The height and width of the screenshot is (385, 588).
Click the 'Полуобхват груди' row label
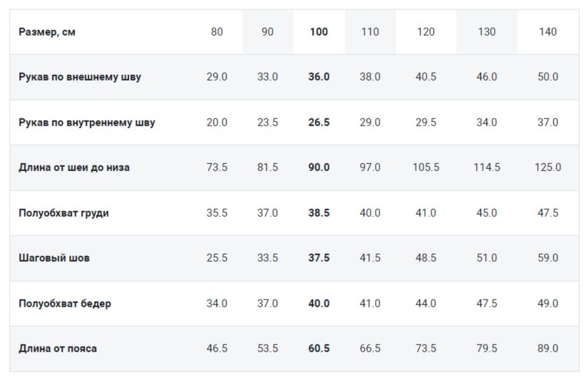tap(64, 213)
